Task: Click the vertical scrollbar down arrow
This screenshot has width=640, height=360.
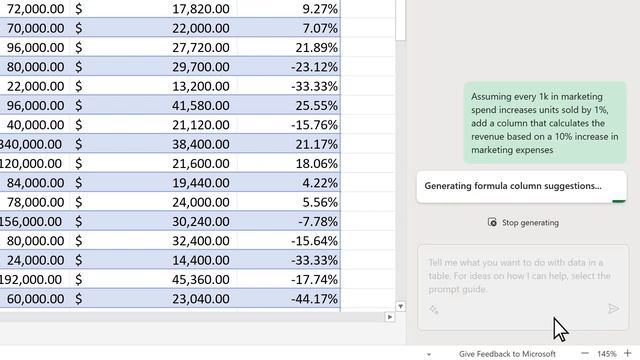Action: click(400, 306)
